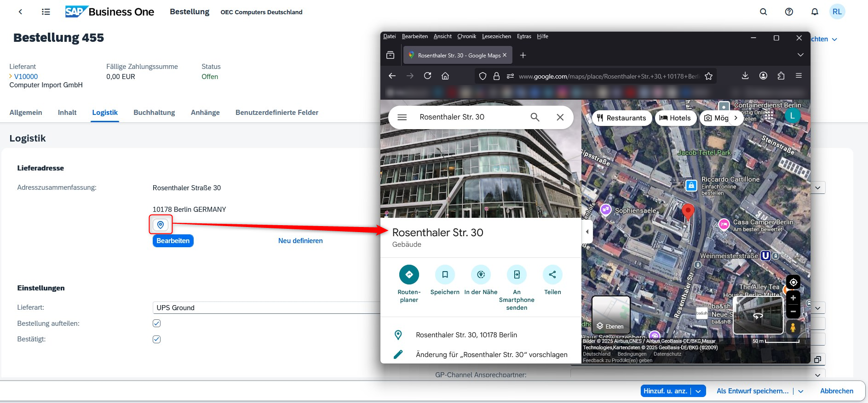Save place with Speichern bookmark icon
868x403 pixels.
445,275
